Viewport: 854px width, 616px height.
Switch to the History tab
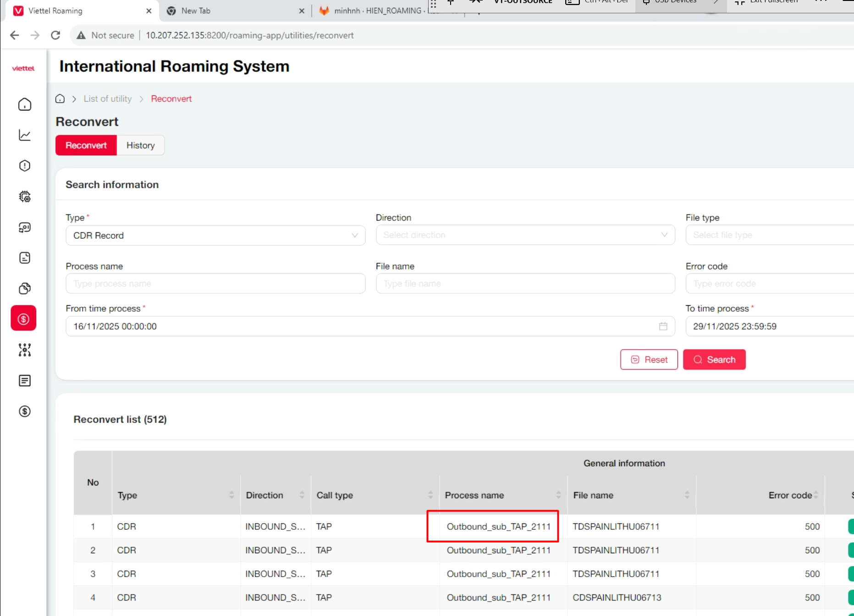coord(140,145)
